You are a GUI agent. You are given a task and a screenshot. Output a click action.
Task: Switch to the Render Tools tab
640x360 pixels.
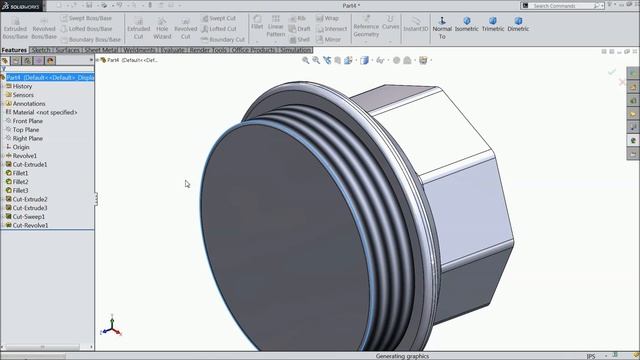tap(208, 50)
